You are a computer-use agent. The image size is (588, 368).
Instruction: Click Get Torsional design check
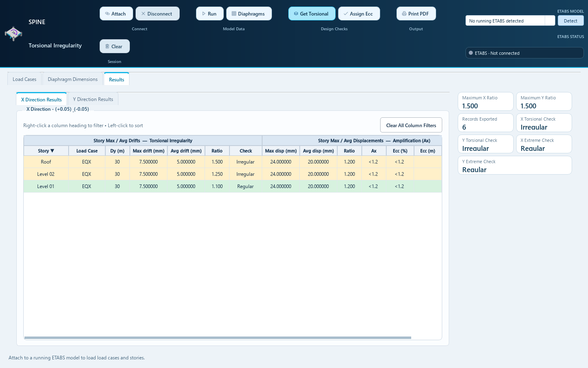(x=312, y=13)
